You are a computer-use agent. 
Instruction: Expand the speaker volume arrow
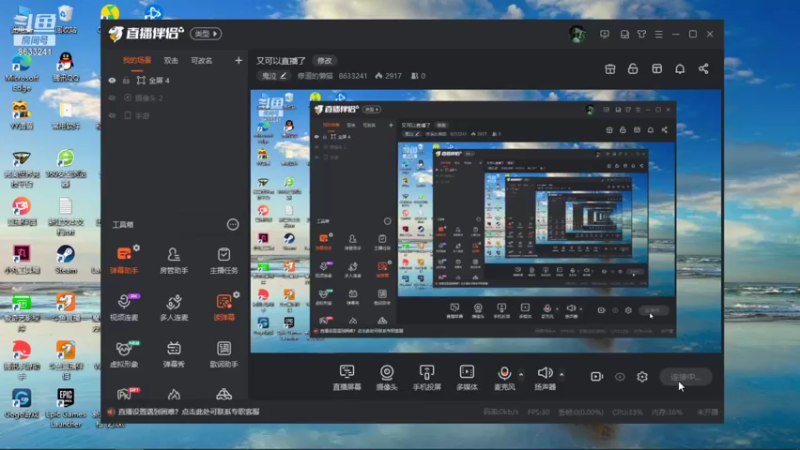click(561, 374)
